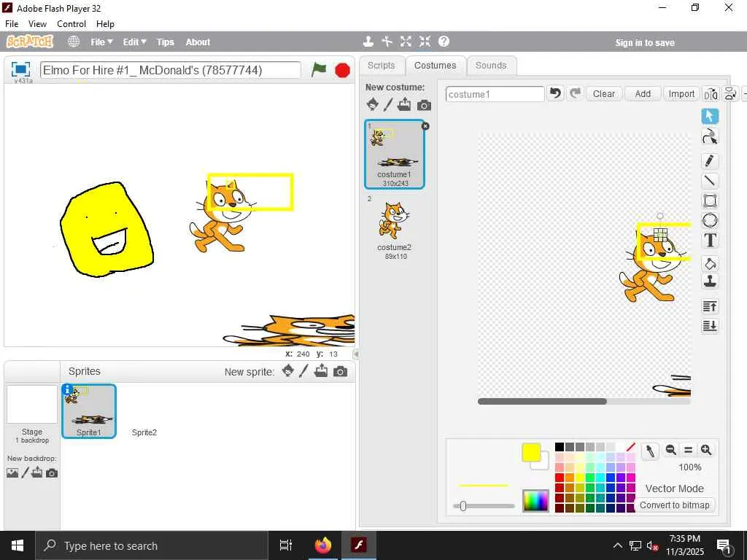Image resolution: width=747 pixels, height=560 pixels.
Task: Switch to the Sounds tab
Action: click(x=491, y=65)
